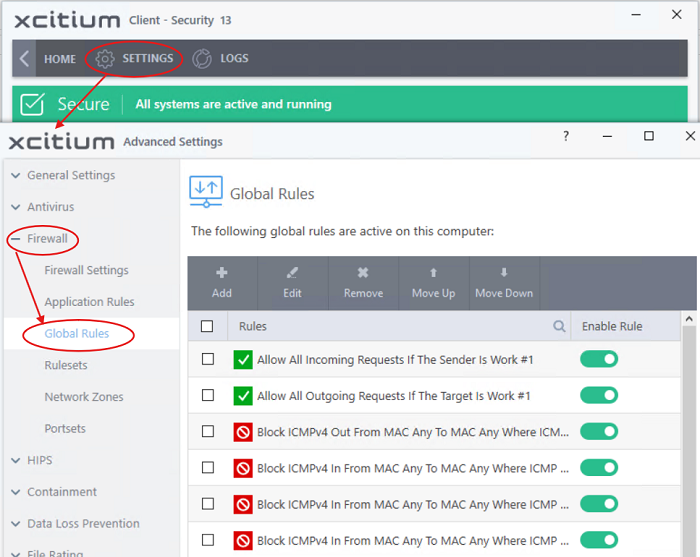Open Network Zones page
Image resolution: width=700 pixels, height=557 pixels.
(84, 397)
